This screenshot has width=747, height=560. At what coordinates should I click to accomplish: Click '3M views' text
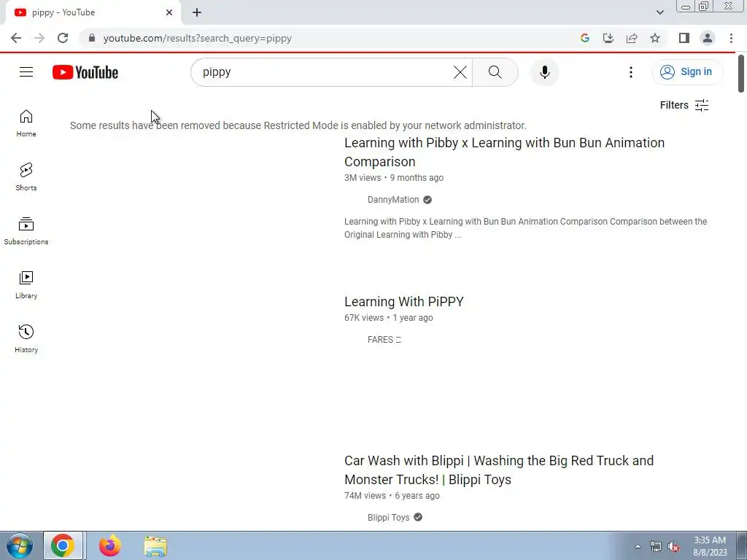363,178
